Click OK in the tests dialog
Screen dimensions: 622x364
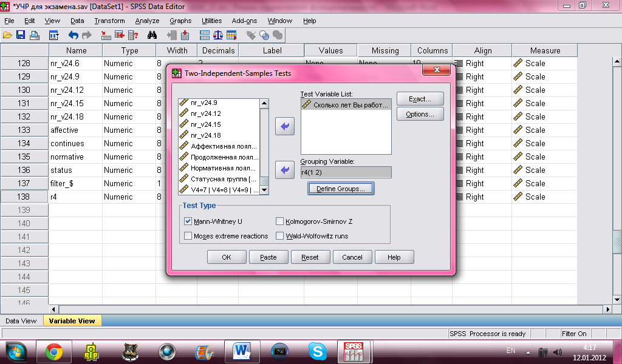tap(227, 257)
